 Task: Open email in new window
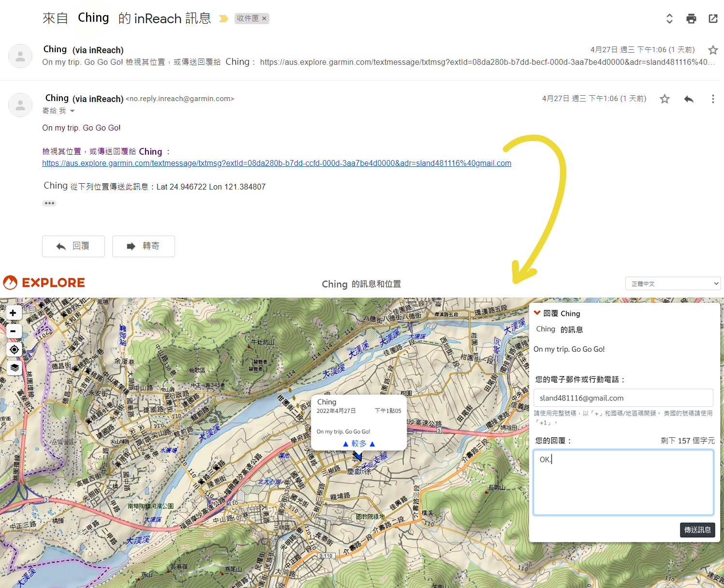[x=713, y=18]
